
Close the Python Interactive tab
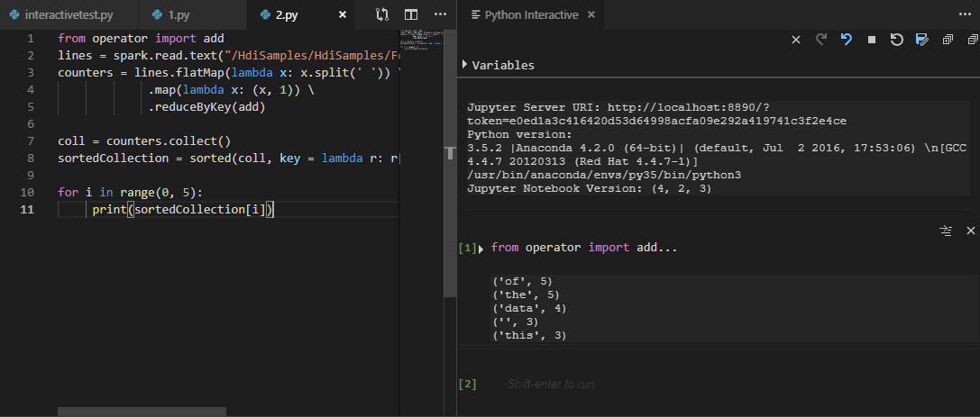click(x=591, y=15)
